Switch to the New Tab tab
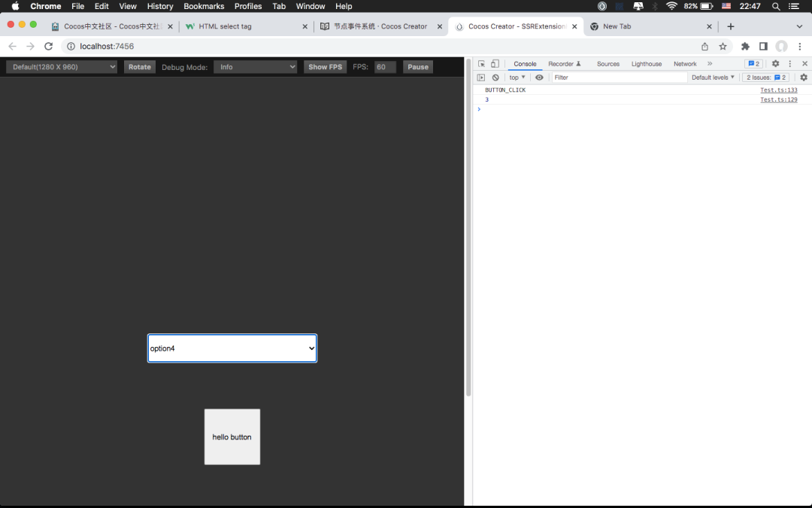Screen dimensions: 812x508 [x=650, y=26]
